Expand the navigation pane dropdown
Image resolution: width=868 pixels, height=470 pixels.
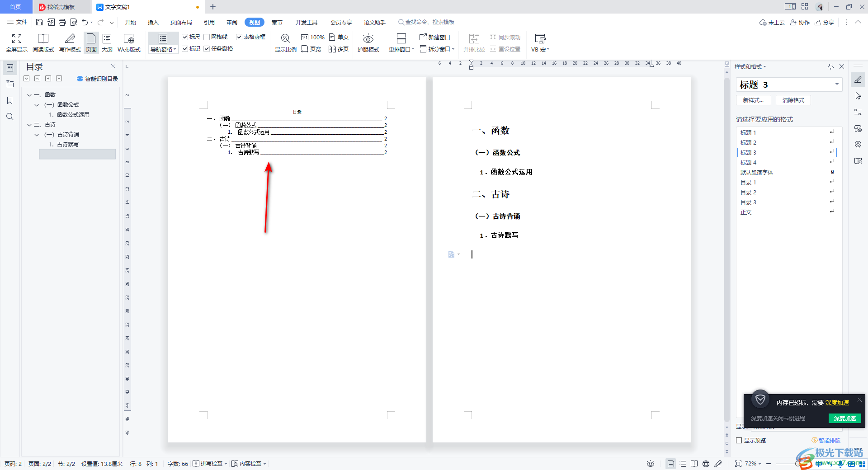[175, 50]
